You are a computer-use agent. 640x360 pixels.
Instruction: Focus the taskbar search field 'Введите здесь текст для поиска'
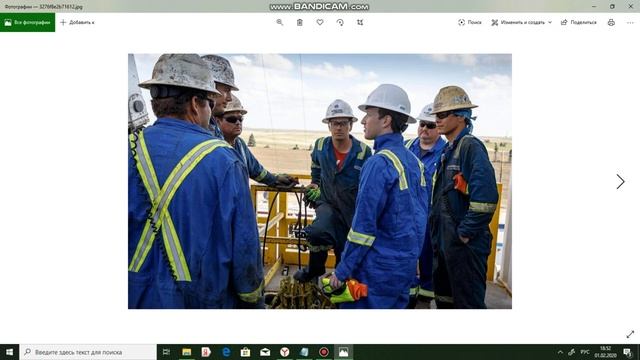(88, 352)
